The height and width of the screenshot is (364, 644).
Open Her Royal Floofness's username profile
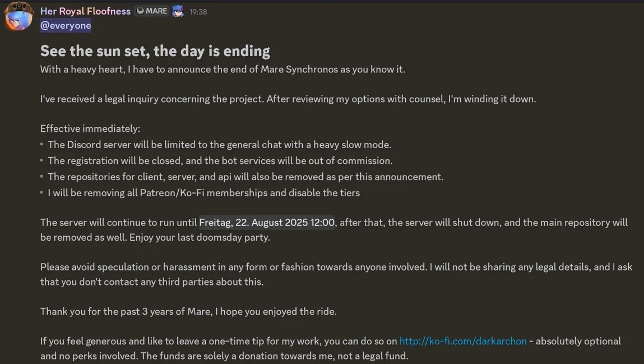[85, 11]
